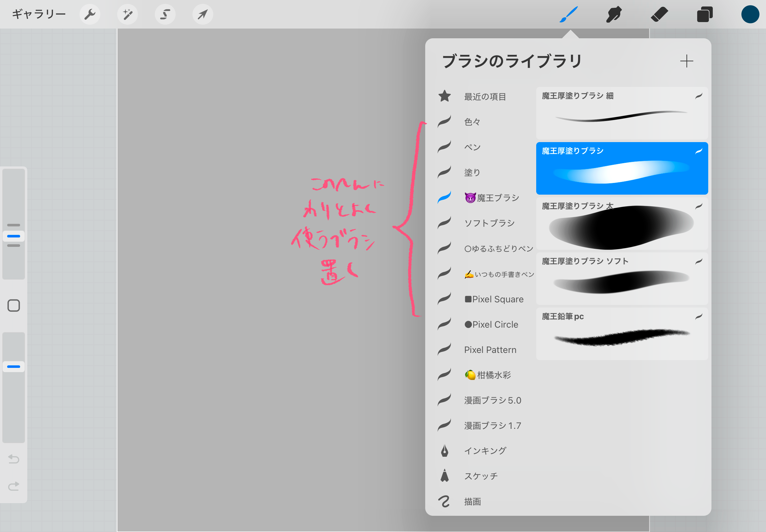This screenshot has height=532, width=766.
Task: Tap the Brush tool icon
Action: (x=569, y=14)
